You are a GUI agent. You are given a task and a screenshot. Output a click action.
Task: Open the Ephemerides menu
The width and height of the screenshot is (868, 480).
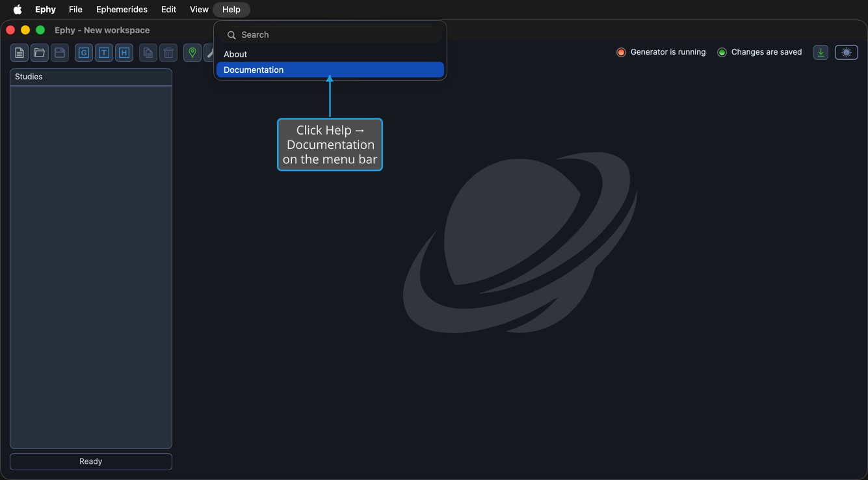click(122, 9)
